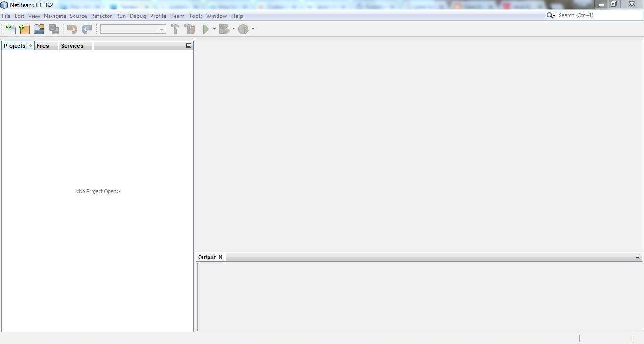Image resolution: width=644 pixels, height=344 pixels.
Task: Minimize the Projects window group
Action: [189, 46]
